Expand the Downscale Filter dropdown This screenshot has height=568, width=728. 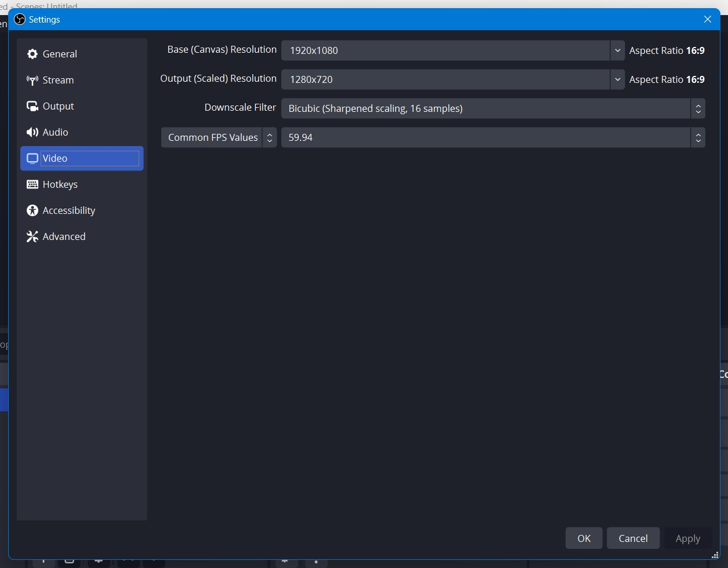698,108
